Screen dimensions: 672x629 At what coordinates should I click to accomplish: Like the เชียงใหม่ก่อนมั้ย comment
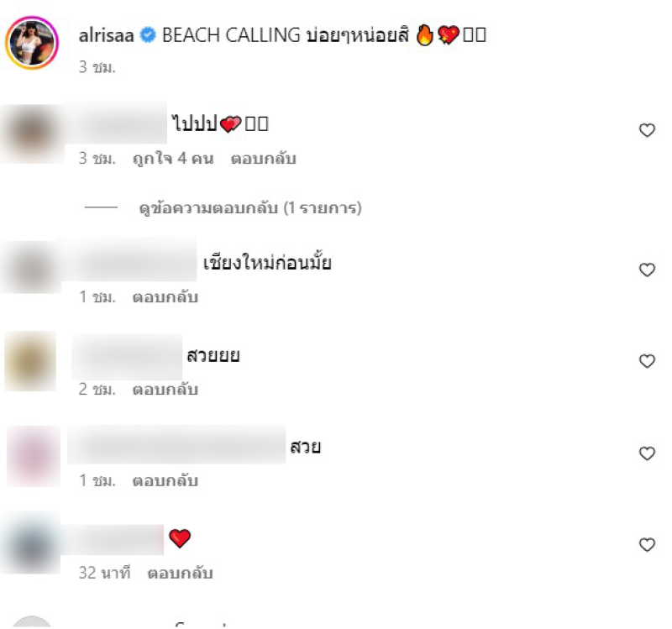coord(647,270)
